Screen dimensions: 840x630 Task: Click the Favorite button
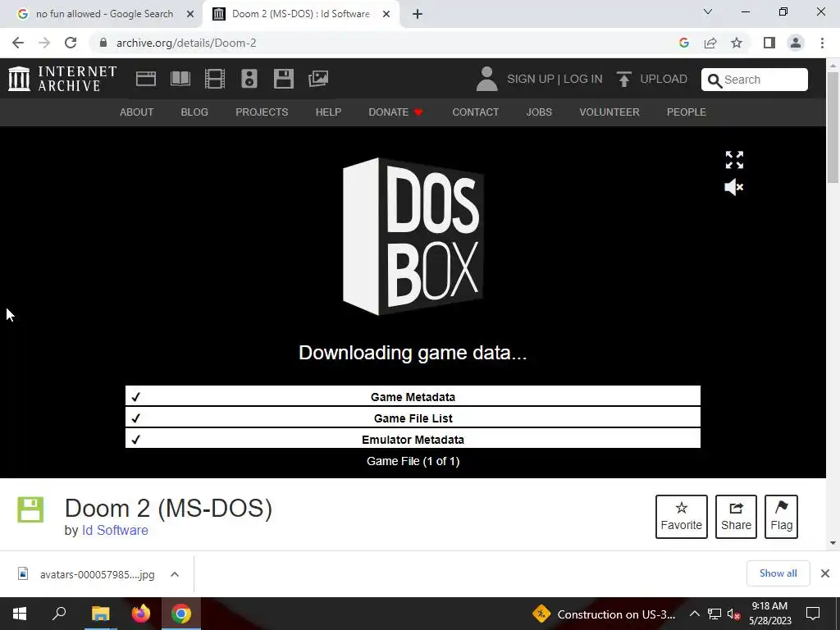pyautogui.click(x=682, y=517)
